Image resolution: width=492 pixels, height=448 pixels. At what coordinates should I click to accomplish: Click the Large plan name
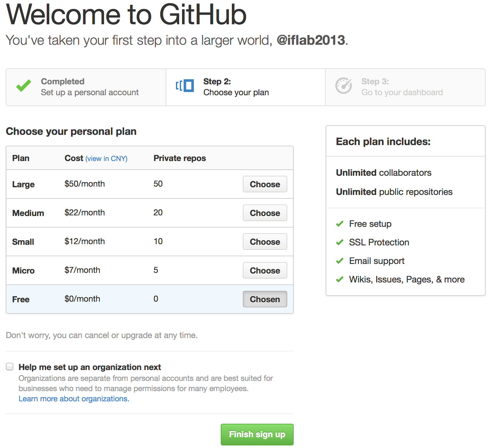point(23,184)
